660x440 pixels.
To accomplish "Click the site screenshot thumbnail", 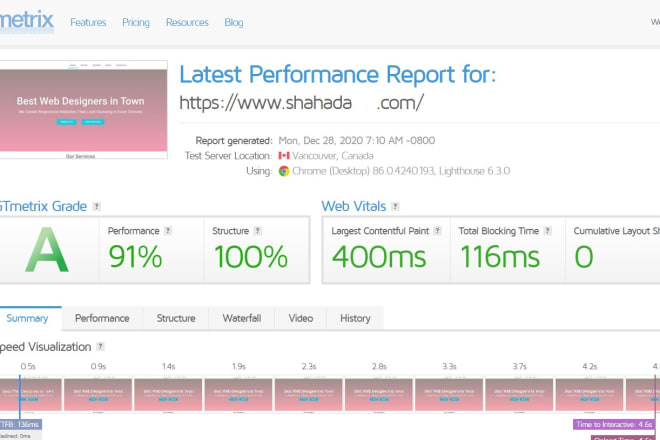I will click(83, 109).
